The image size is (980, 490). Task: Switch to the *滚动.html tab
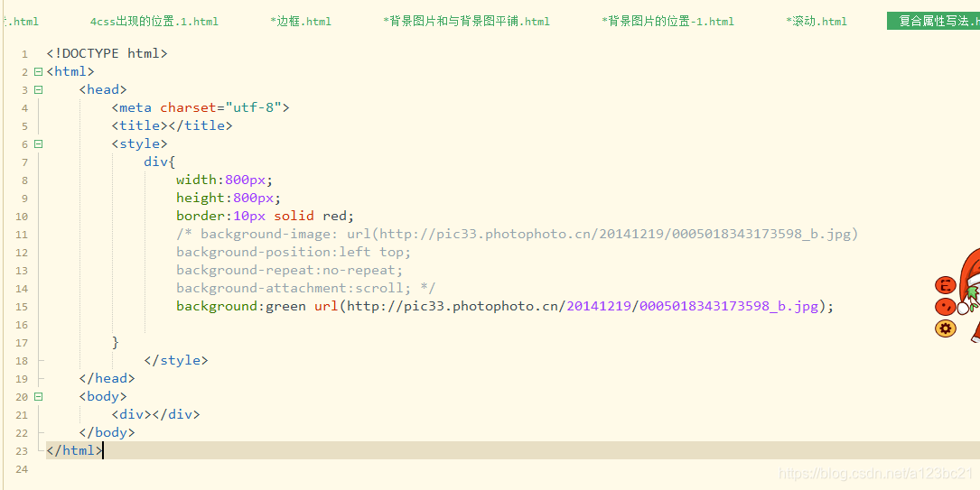[817, 22]
